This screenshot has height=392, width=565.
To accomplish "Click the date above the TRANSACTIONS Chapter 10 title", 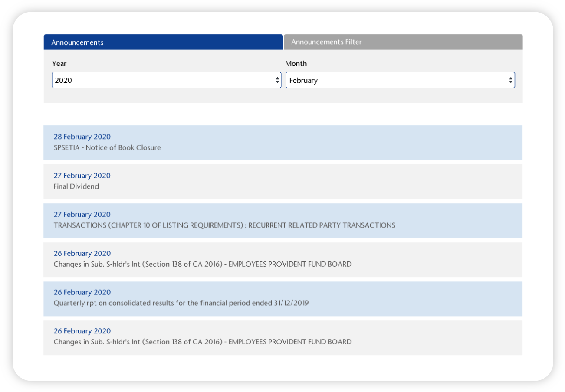I will click(82, 215).
